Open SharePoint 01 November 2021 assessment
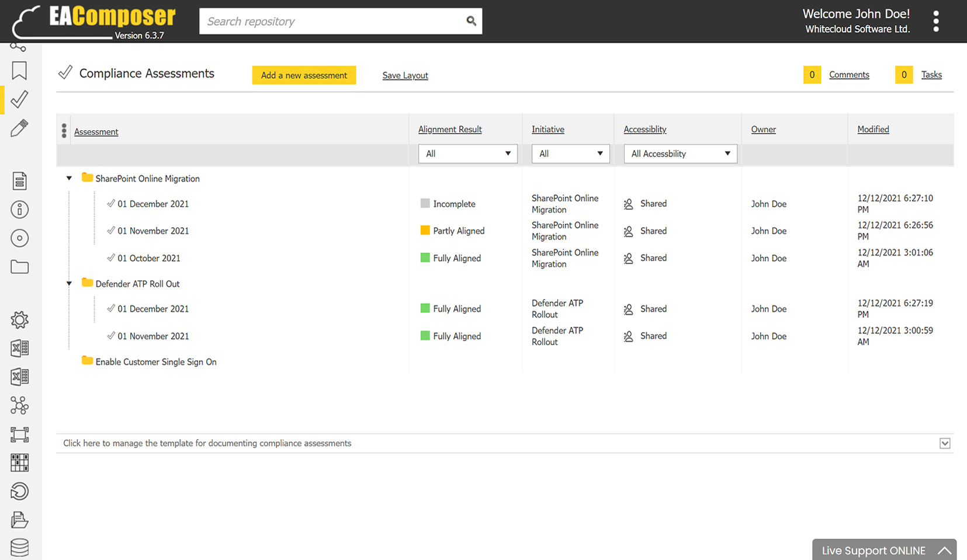The image size is (967, 560). pos(153,231)
